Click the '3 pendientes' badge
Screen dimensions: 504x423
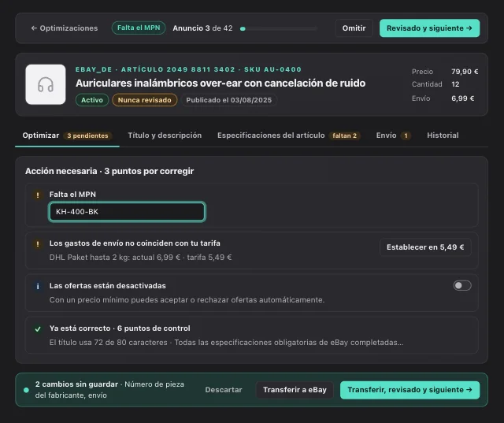[87, 136]
